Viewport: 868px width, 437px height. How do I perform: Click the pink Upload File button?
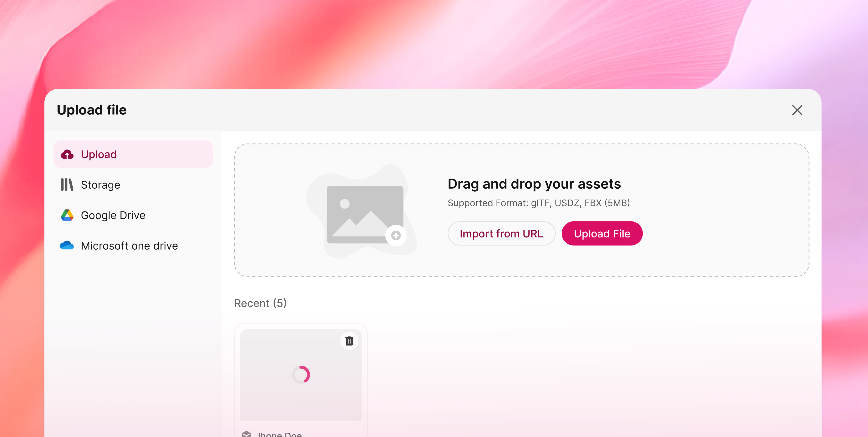pos(602,234)
